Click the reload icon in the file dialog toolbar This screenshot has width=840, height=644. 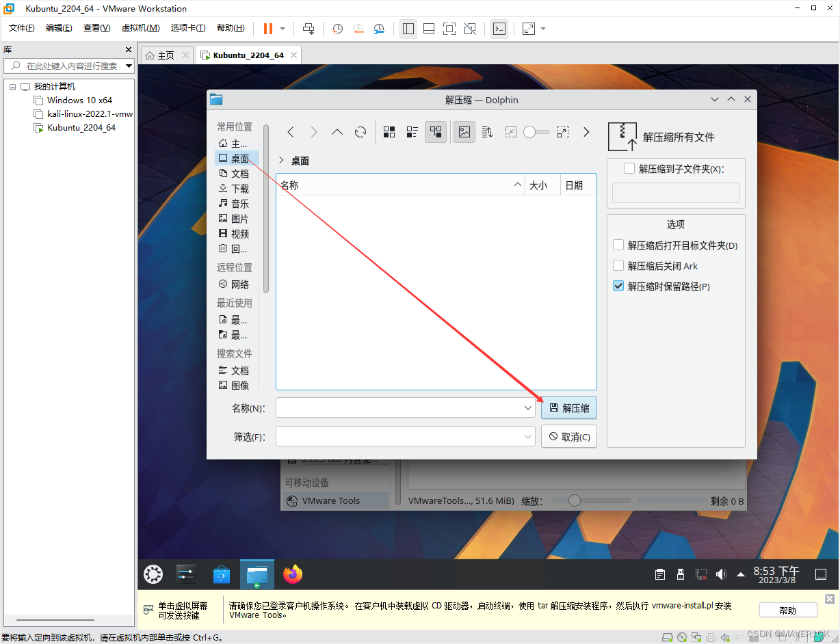point(360,132)
